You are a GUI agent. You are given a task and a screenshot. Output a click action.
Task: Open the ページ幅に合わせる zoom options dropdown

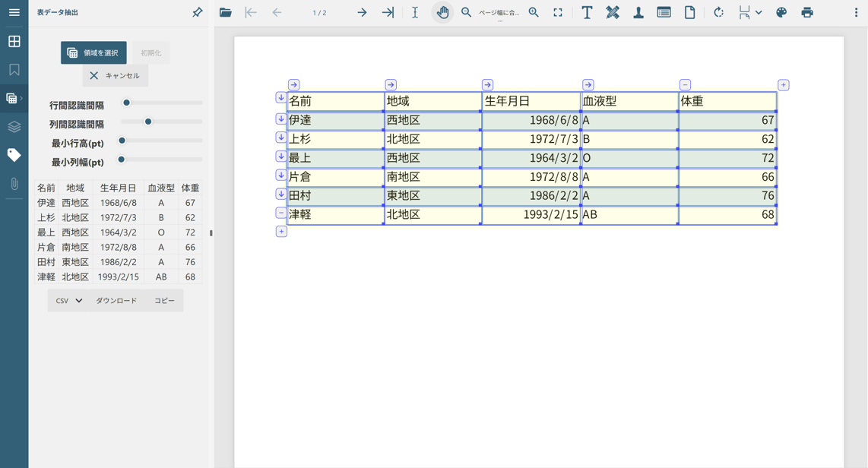tap(500, 12)
